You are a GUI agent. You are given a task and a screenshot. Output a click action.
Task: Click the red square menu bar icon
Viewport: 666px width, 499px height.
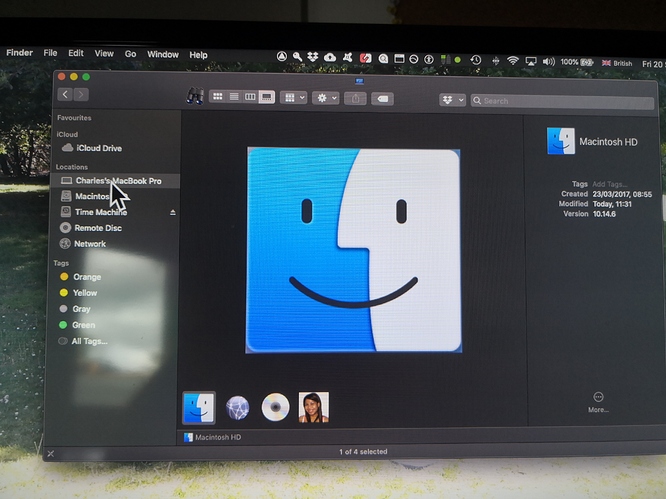pos(365,58)
